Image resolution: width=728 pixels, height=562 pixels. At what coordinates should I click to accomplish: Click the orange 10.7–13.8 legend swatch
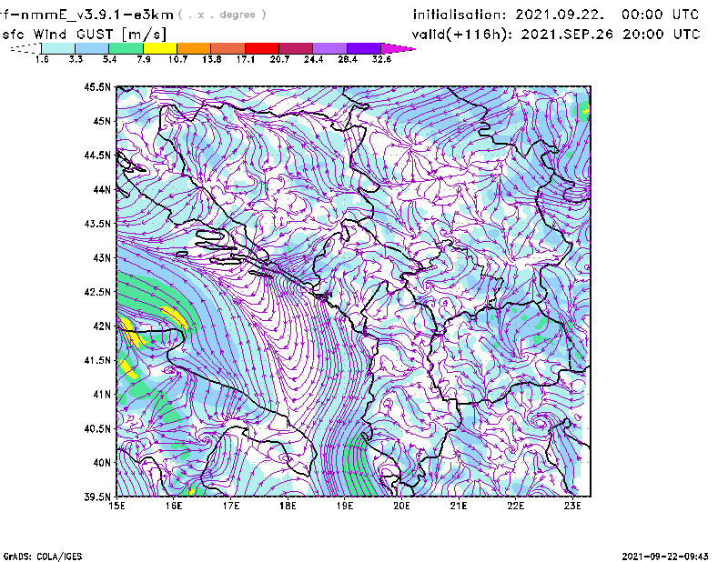(194, 48)
